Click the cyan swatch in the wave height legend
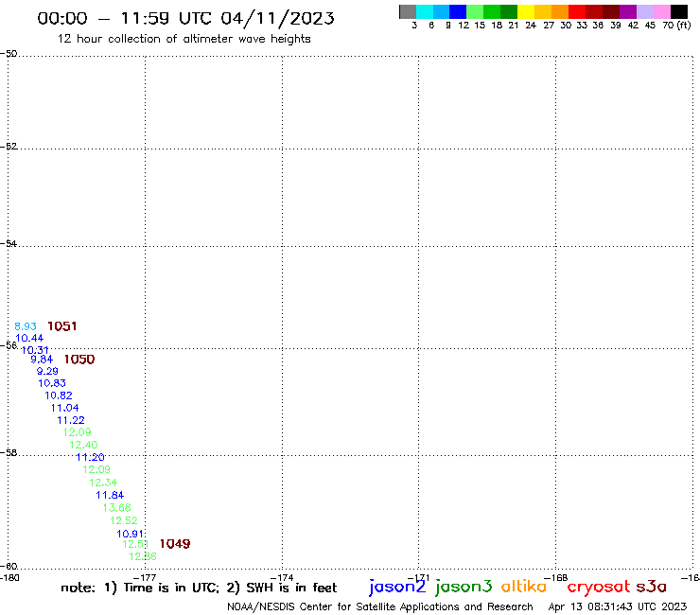 click(425, 11)
